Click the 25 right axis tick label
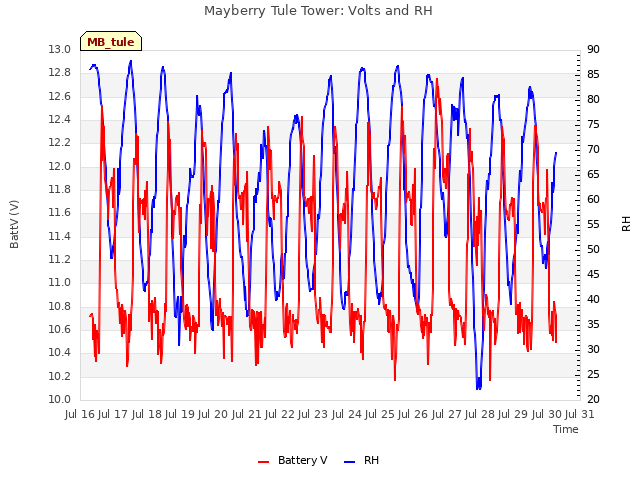 click(593, 374)
